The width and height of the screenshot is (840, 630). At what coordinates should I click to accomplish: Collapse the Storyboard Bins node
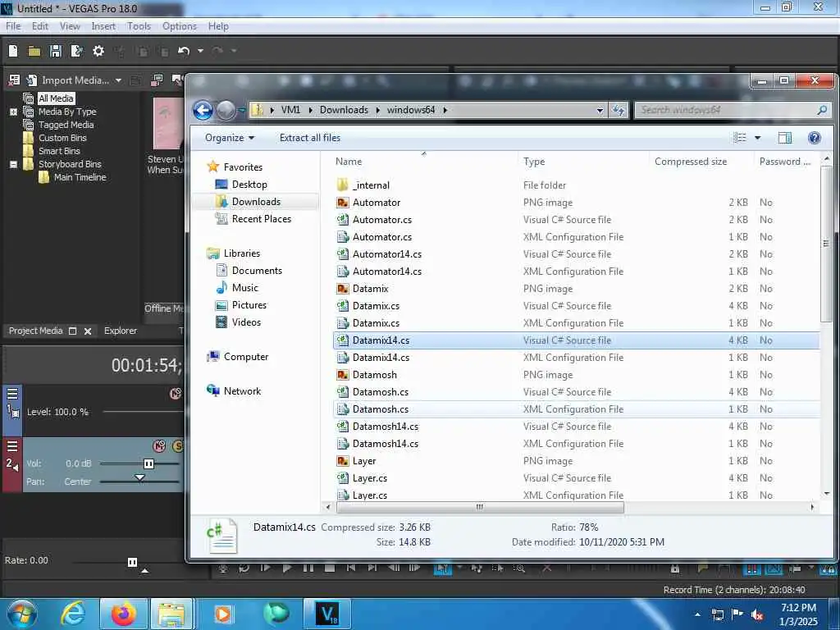[13, 164]
